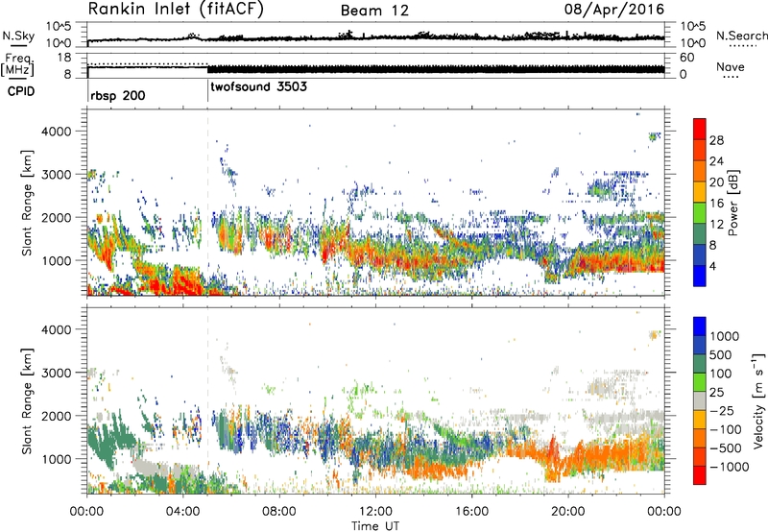Click the 'Velocity [m s-1]' color bar label
Viewport: 768px width, 532px height.
click(x=758, y=399)
